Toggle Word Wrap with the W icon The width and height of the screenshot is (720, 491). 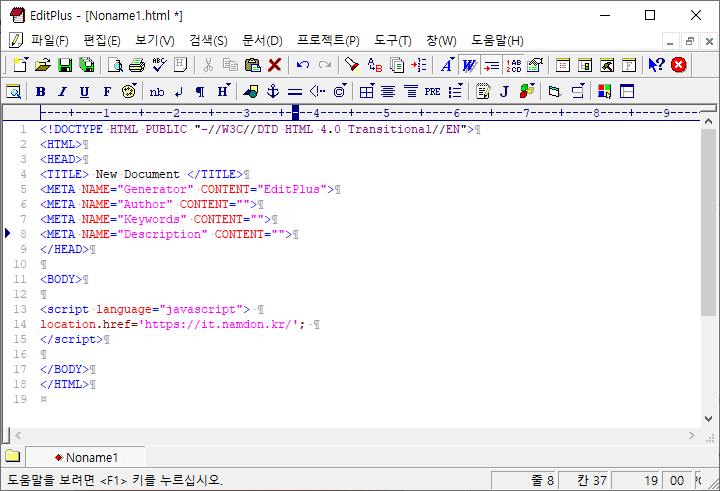point(469,65)
